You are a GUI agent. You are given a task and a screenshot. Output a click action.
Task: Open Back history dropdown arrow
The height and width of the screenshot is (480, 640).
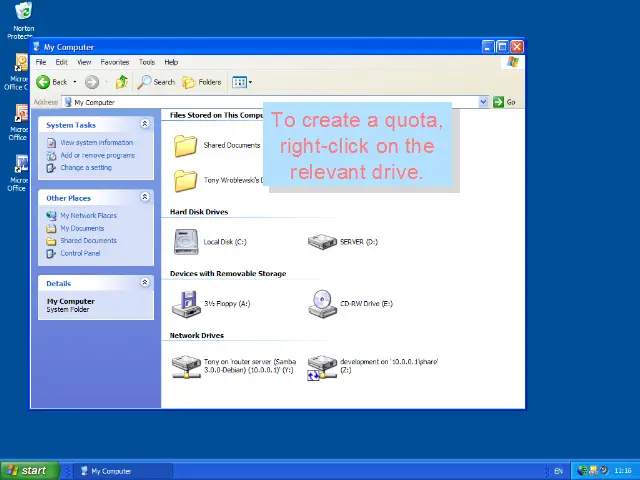pos(74,82)
